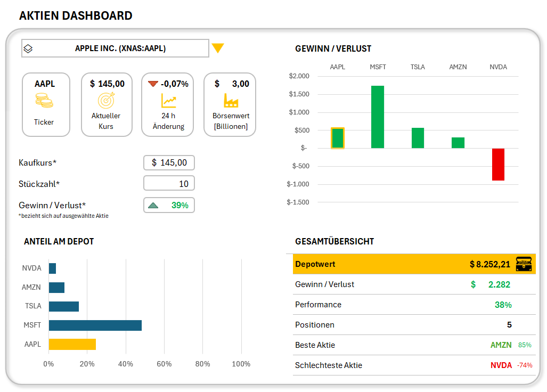Click the 85% value beside AMZN

click(x=525, y=345)
